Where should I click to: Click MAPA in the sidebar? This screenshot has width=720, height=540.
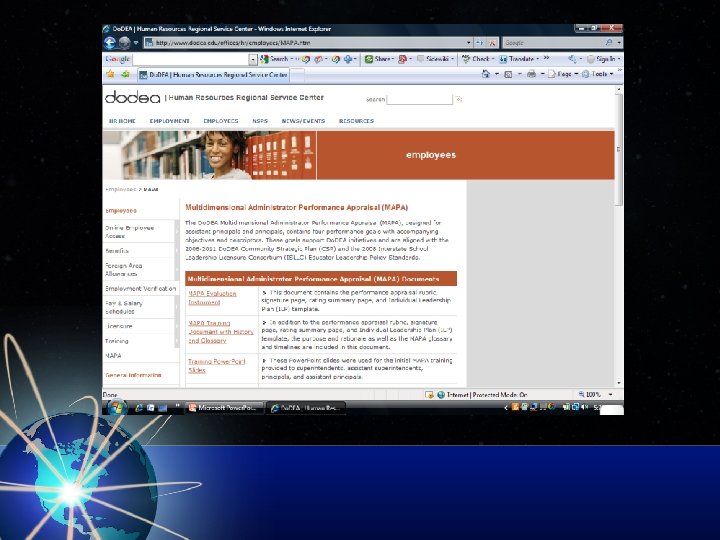(x=113, y=356)
